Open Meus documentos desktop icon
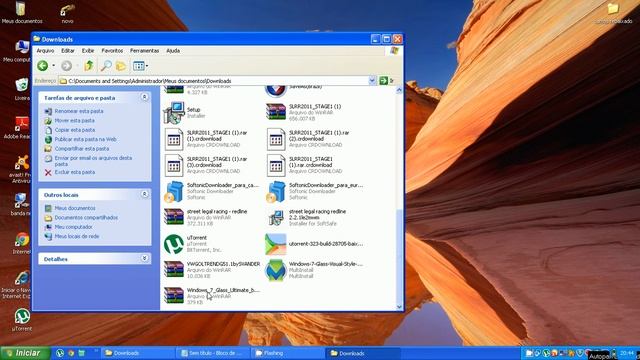Viewport: 640px width, 360px height. (21, 13)
